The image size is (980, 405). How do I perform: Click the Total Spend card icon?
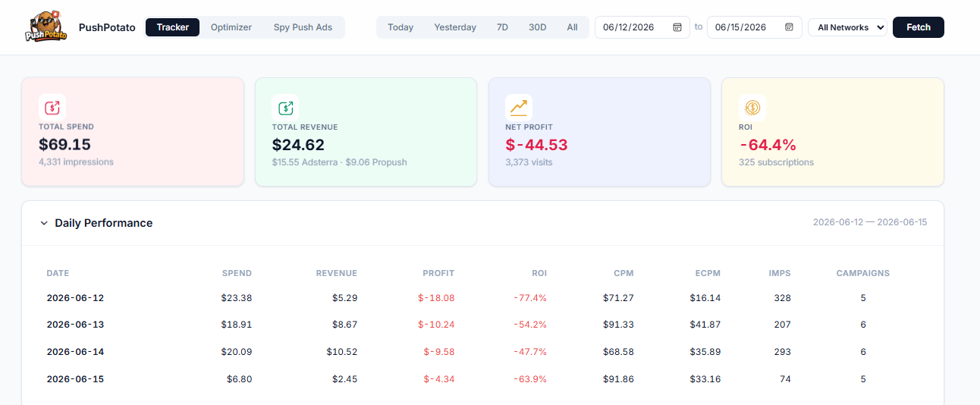pyautogui.click(x=52, y=108)
